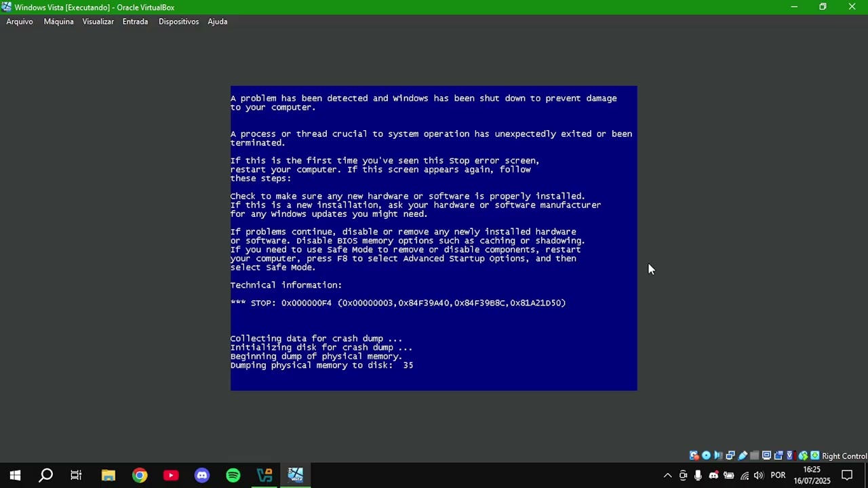Launch Google Chrome from the taskbar
The width and height of the screenshot is (868, 488).
point(140,475)
